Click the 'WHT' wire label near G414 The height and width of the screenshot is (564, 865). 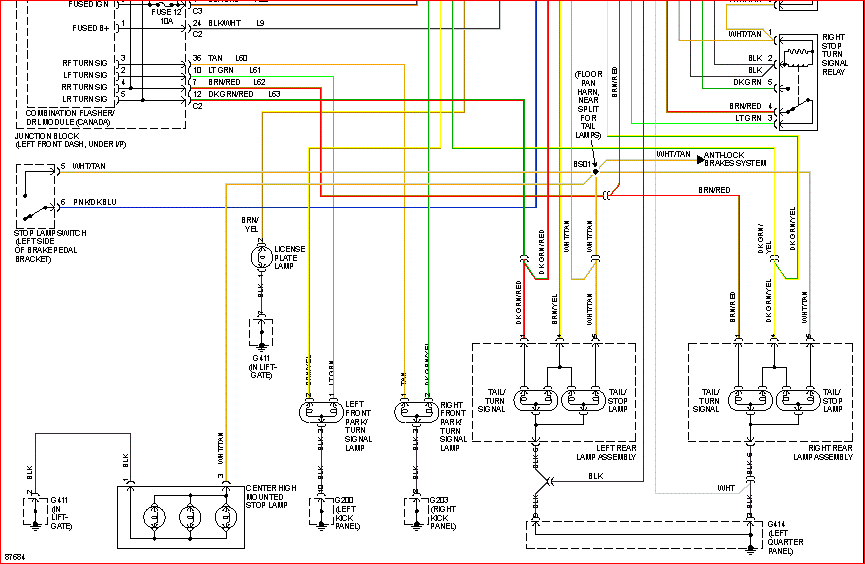726,488
